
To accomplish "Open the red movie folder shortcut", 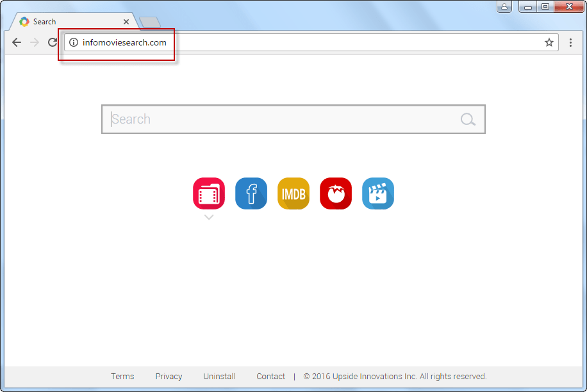I will click(209, 193).
